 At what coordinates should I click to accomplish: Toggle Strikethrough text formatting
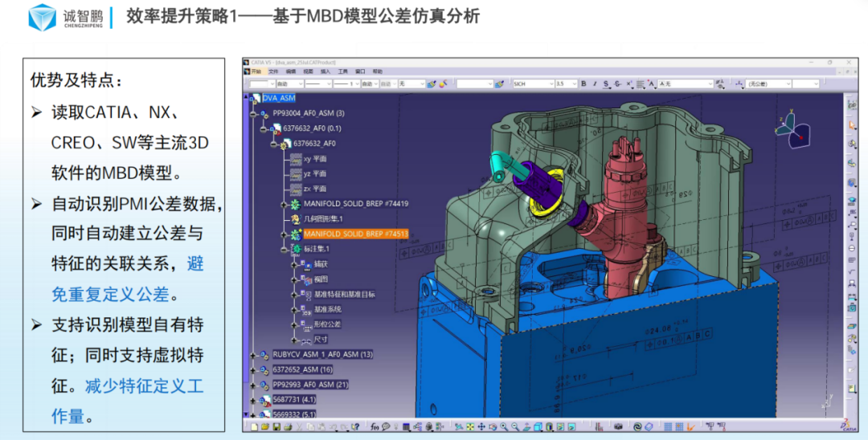[x=618, y=84]
